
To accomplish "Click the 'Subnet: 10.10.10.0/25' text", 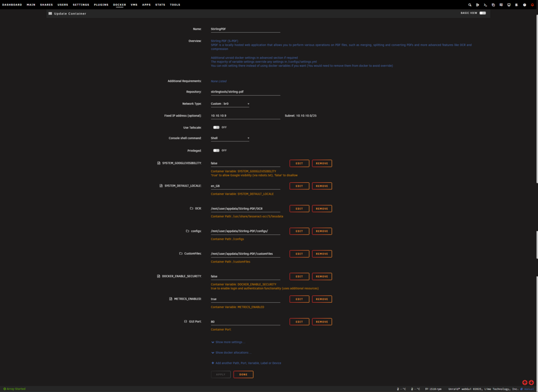I will pyautogui.click(x=301, y=116).
